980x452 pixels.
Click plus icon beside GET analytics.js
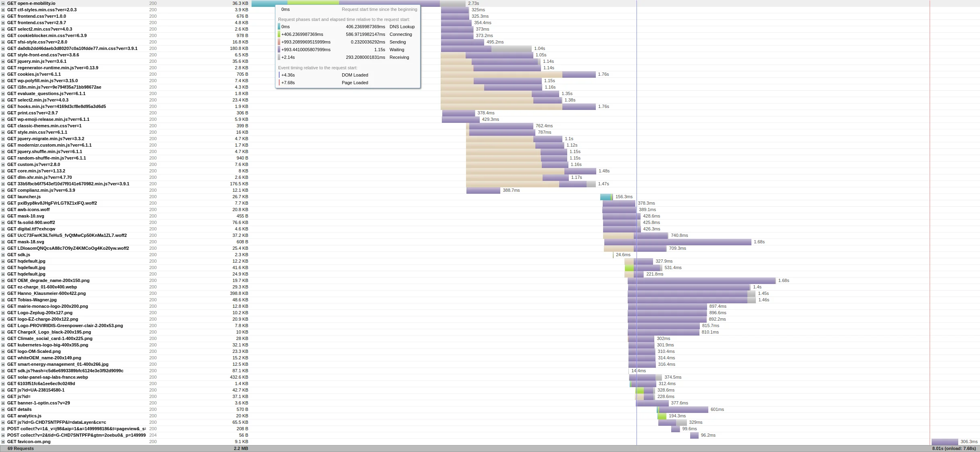pos(3,416)
